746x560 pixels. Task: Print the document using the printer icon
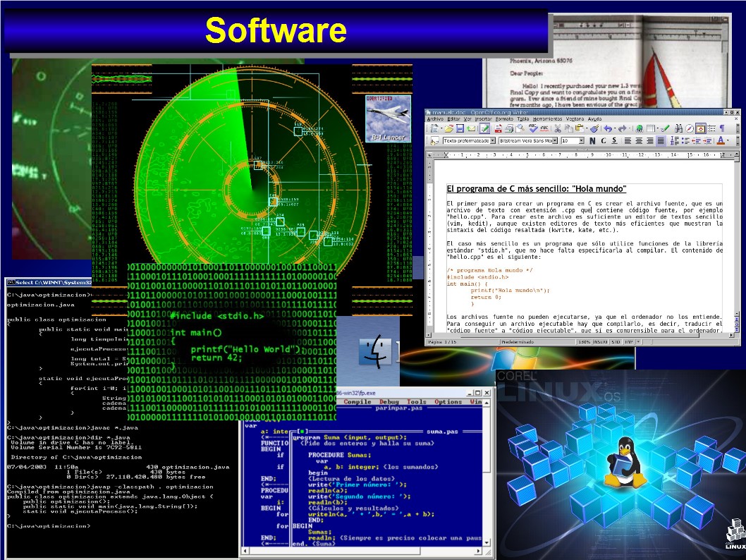(509, 129)
